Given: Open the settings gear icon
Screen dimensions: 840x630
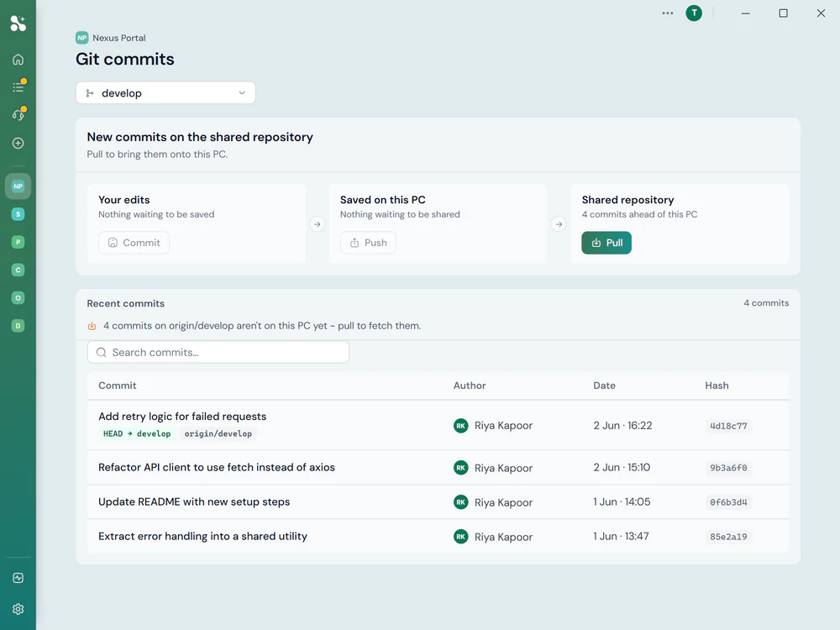Looking at the screenshot, I should click(18, 609).
